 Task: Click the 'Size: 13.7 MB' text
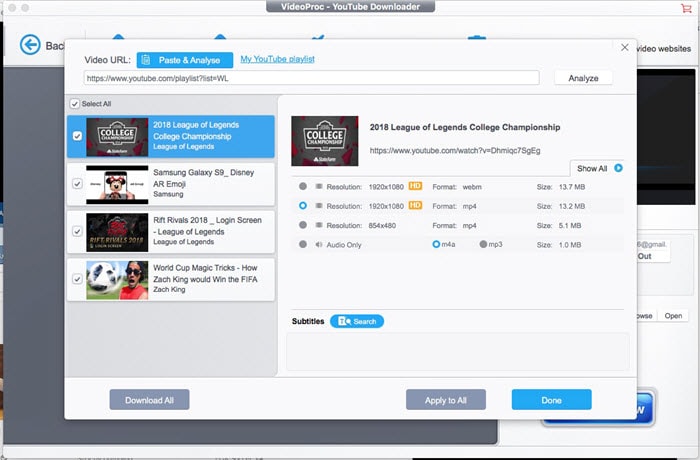pyautogui.click(x=561, y=187)
